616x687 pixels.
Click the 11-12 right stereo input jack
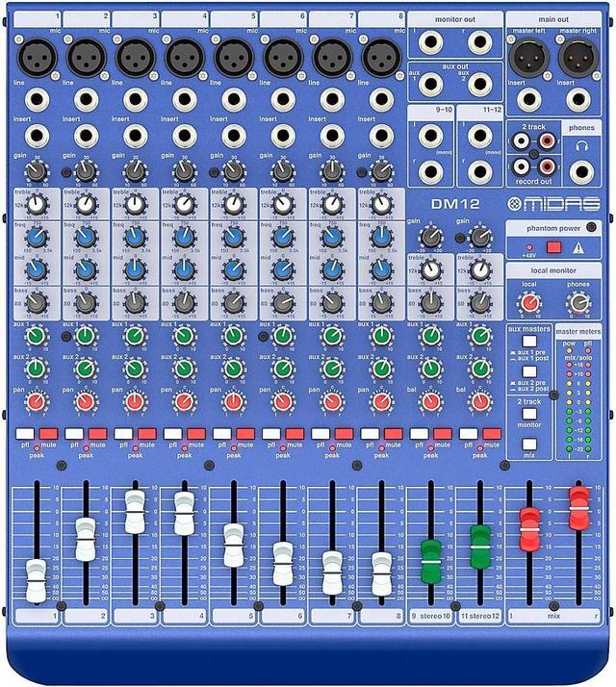(479, 171)
